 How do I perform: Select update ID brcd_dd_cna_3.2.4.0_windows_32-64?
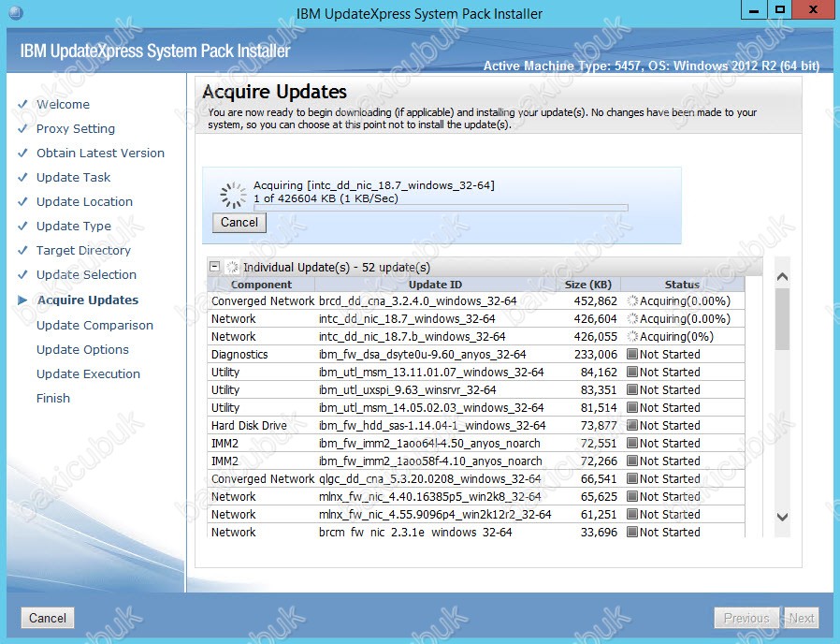click(418, 300)
